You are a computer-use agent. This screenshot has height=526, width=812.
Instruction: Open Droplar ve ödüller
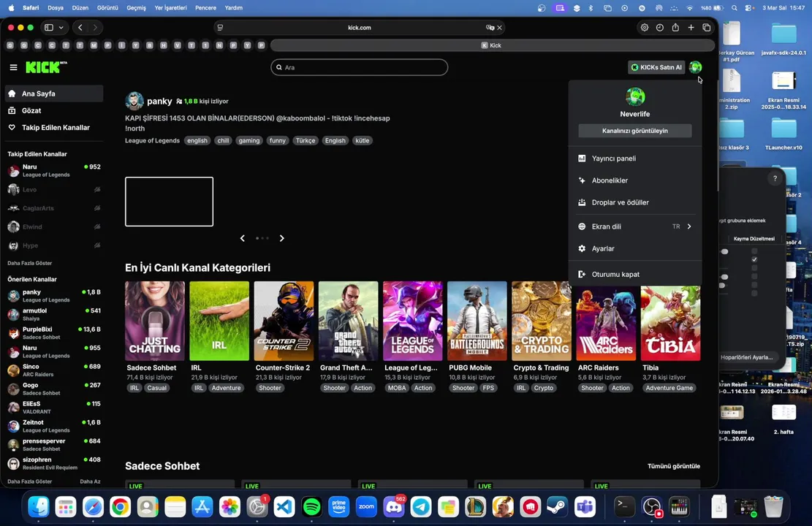[x=635, y=202]
